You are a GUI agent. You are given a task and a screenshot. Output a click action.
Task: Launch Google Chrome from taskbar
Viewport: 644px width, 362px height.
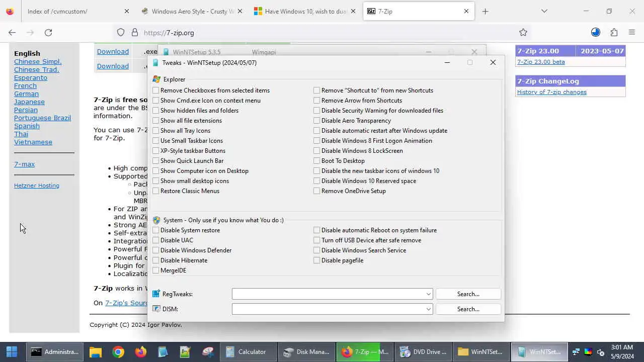pos(118,352)
